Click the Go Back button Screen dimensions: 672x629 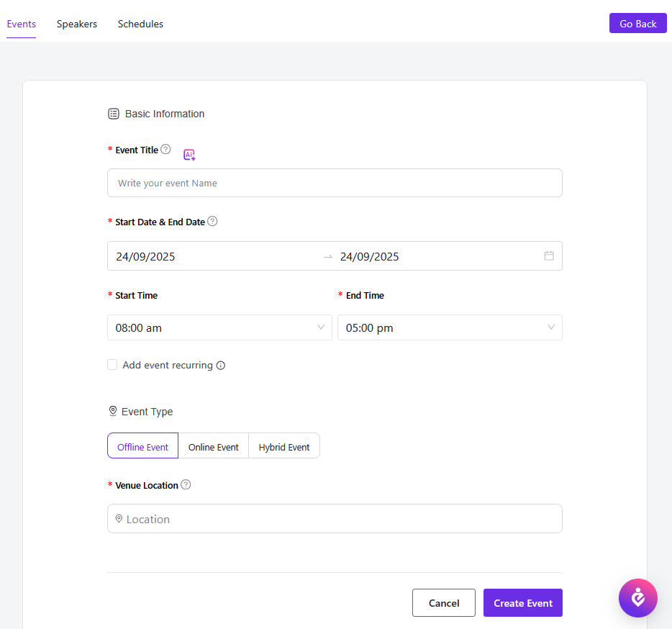637,24
